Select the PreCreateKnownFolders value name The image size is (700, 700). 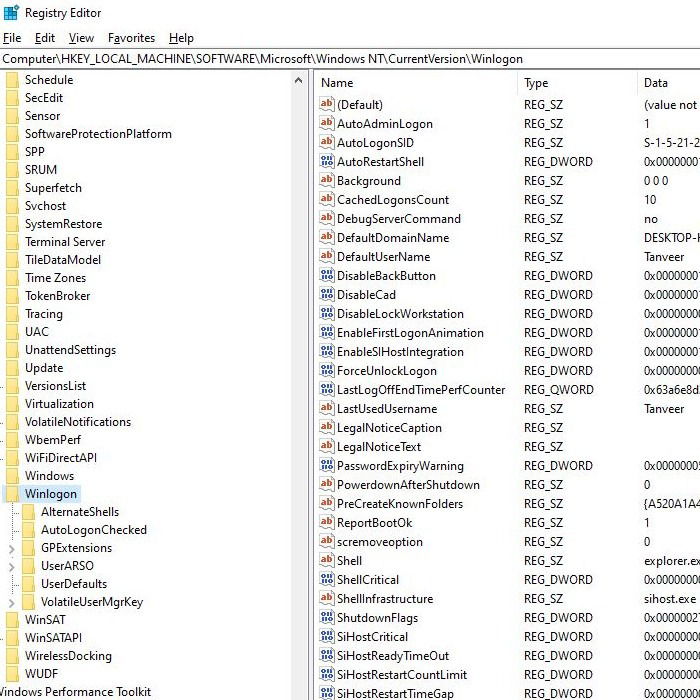click(400, 504)
